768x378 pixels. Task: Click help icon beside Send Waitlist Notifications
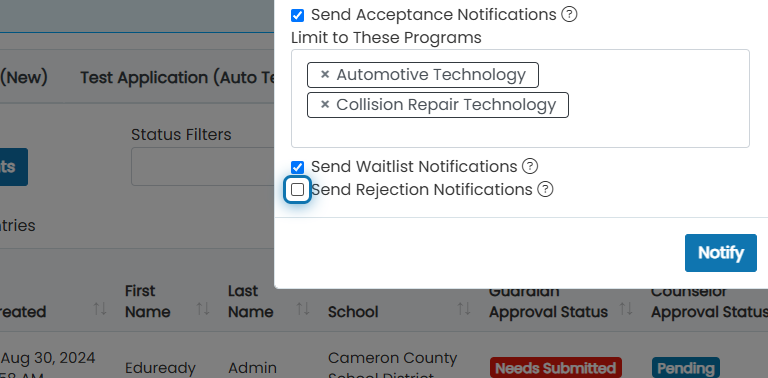(530, 166)
